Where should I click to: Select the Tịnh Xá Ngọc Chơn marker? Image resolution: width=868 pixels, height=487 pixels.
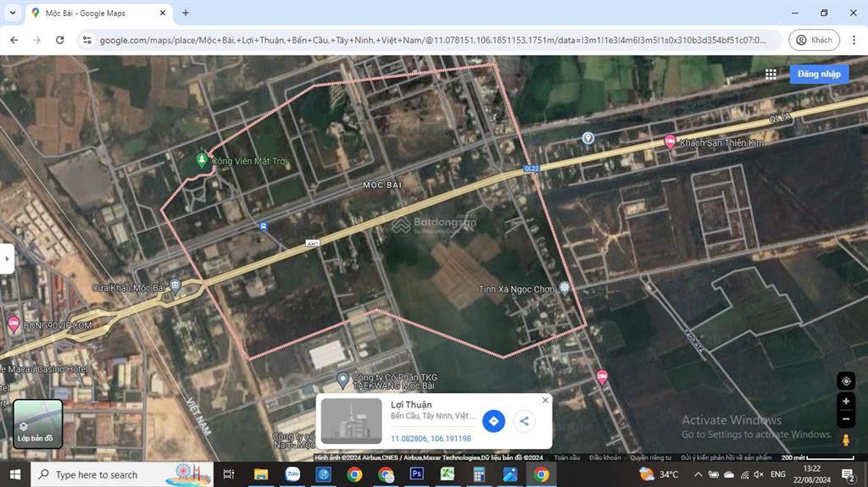tap(564, 288)
